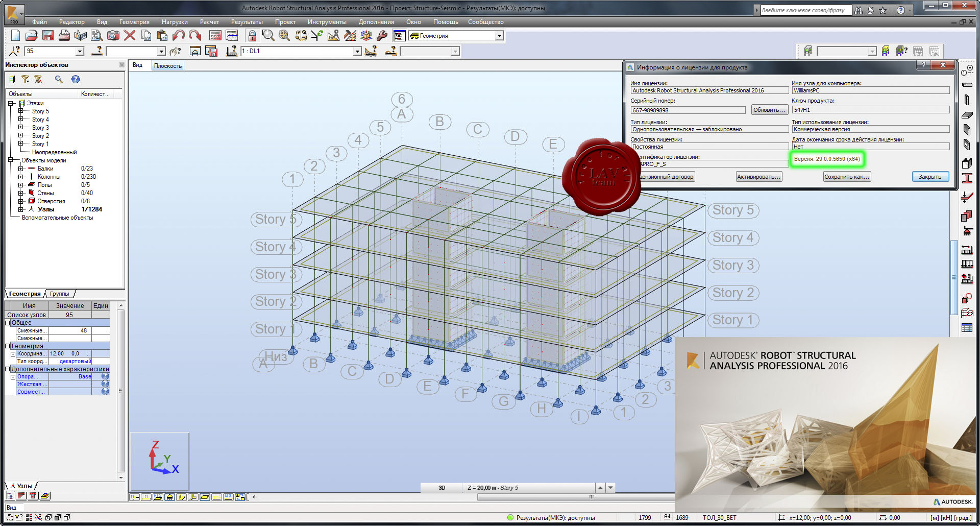Click the Print icon

[x=64, y=35]
